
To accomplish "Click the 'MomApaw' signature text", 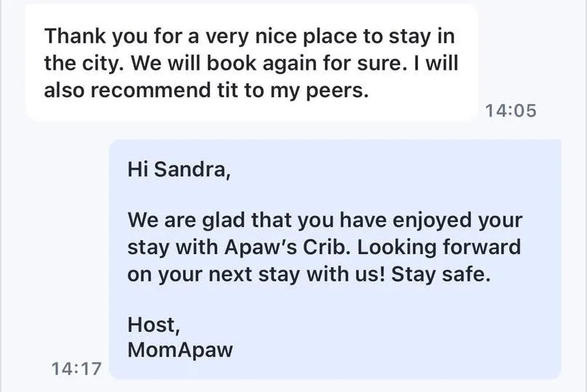I will (180, 350).
